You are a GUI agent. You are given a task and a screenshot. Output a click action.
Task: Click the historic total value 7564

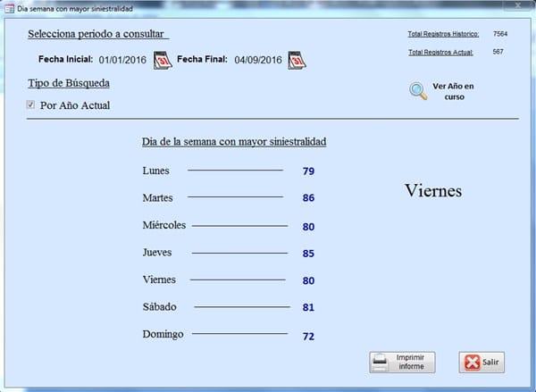click(500, 34)
